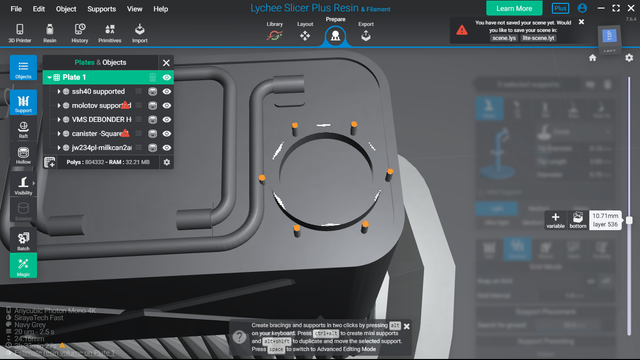This screenshot has height=360, width=640.
Task: Click the Plus plan badge
Action: click(x=560, y=8)
